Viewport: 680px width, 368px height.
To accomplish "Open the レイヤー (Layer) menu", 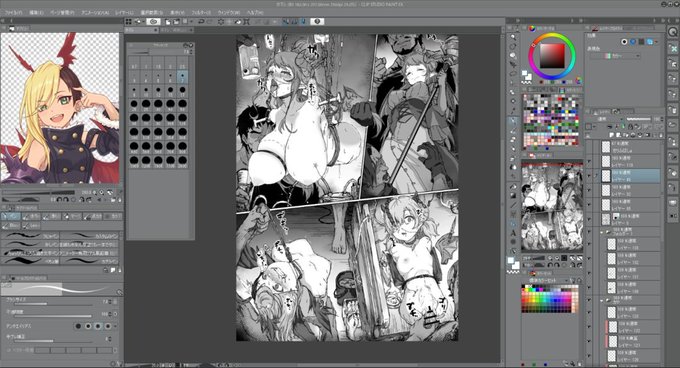I will coord(124,13).
